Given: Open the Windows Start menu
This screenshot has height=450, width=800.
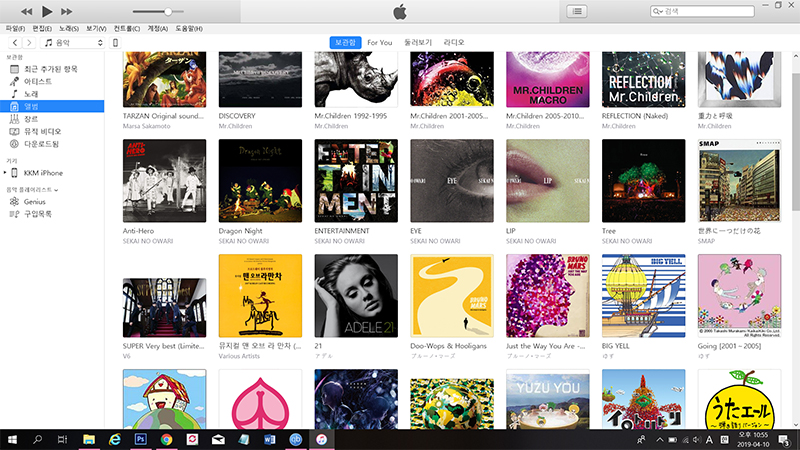Looking at the screenshot, I should point(12,439).
